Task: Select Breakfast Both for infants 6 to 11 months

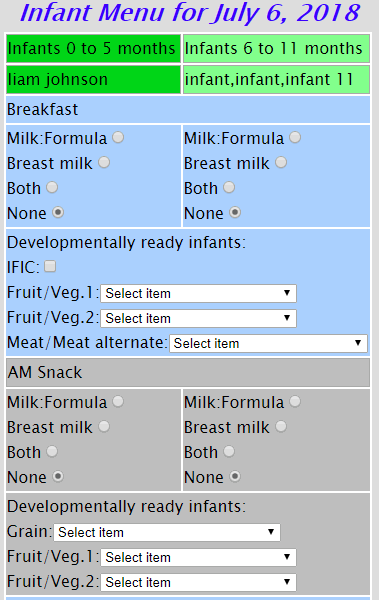Action: click(x=229, y=188)
